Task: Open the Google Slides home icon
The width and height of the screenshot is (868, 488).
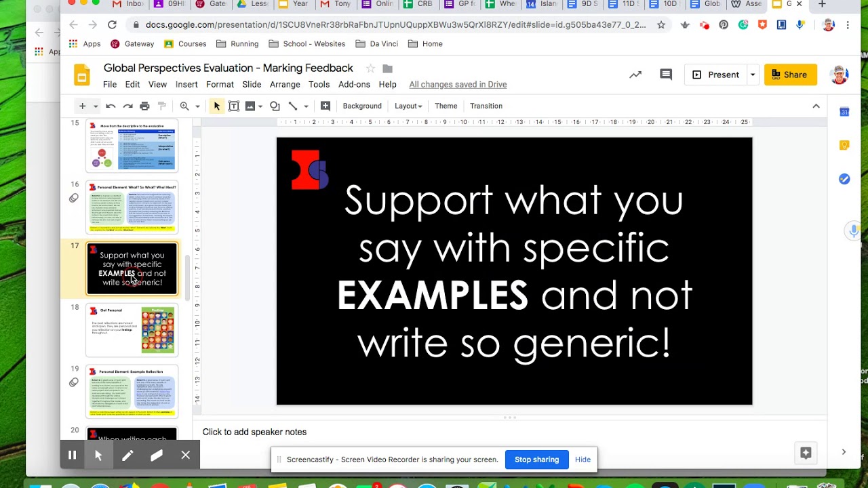Action: (x=82, y=75)
